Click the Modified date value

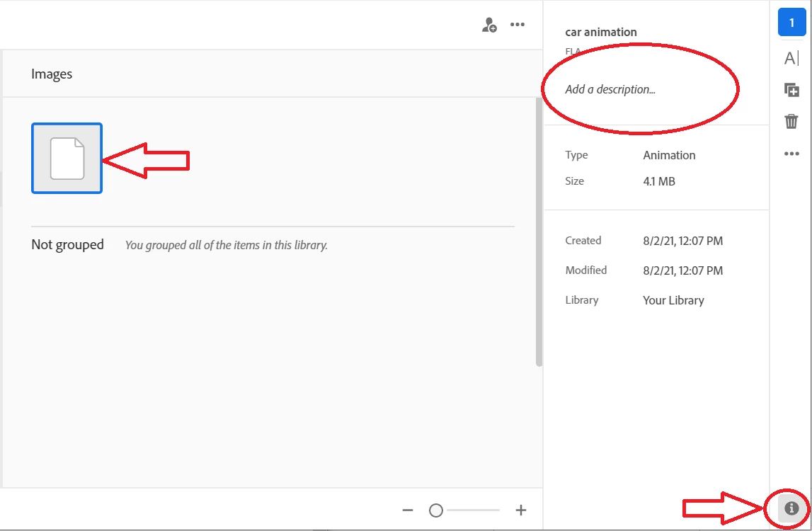coord(682,270)
